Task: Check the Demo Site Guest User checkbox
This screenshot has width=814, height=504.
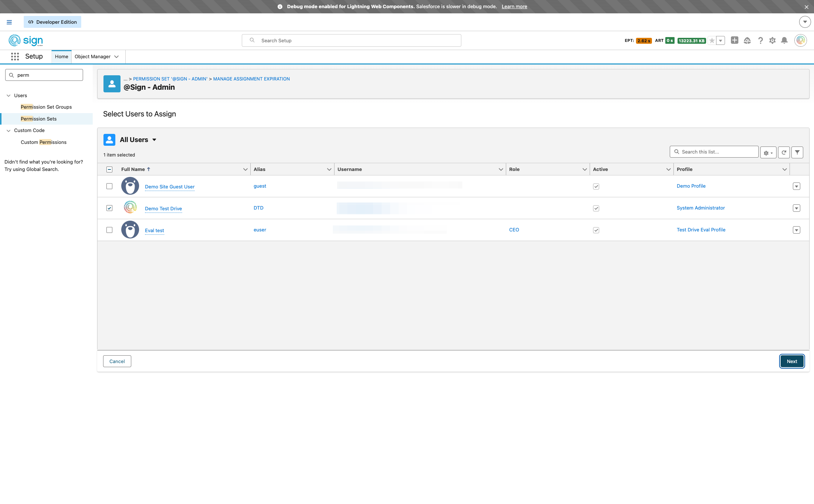Action: pyautogui.click(x=109, y=186)
